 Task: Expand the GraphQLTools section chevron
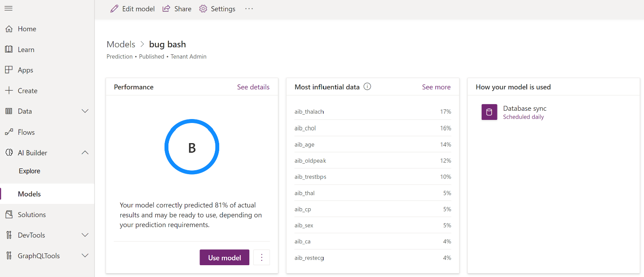(85, 256)
